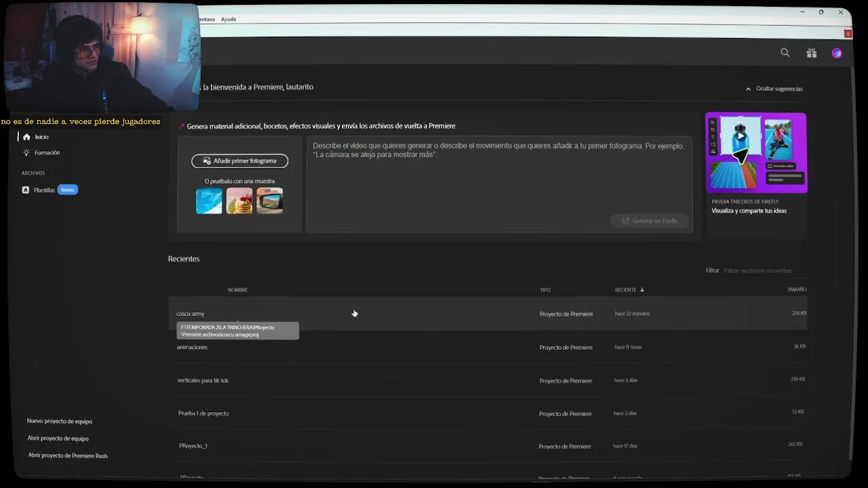Screen dimensions: 868x488
Task: Click the Generar en Firefly button
Action: (x=650, y=221)
